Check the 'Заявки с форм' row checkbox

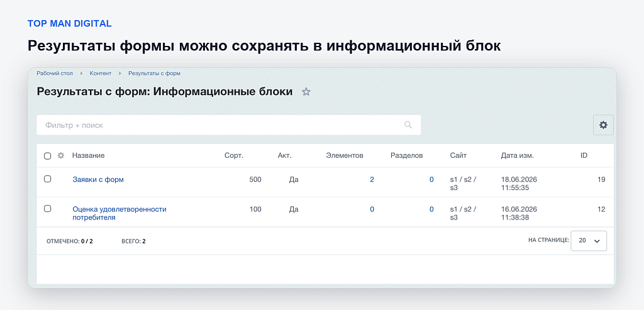(48, 179)
